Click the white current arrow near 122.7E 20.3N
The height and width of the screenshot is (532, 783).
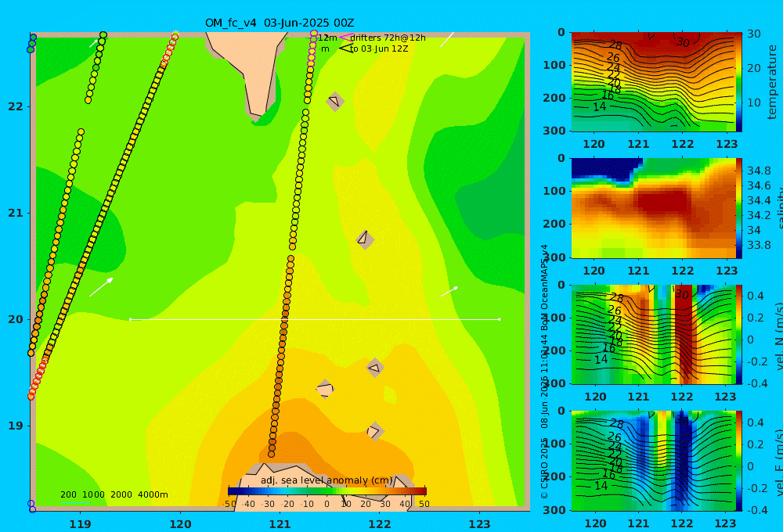(x=449, y=292)
